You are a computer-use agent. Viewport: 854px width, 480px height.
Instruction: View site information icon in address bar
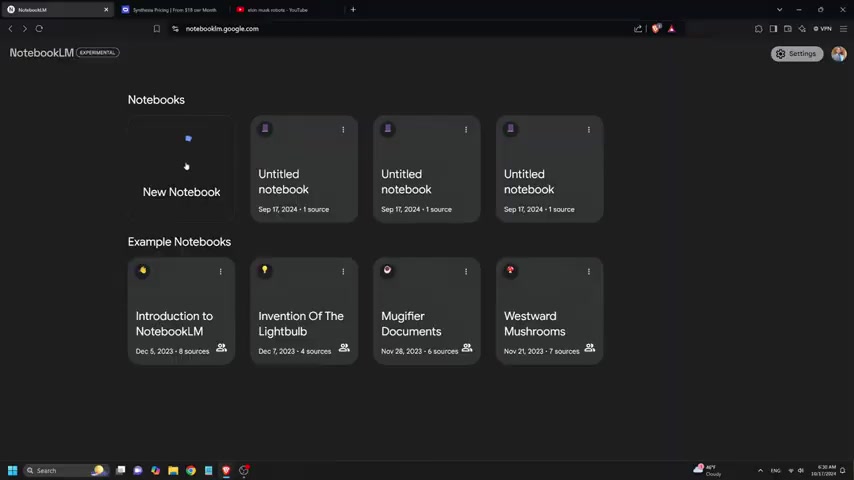coord(175,29)
